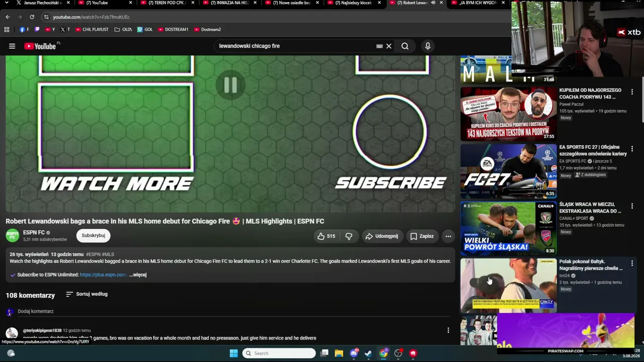Pause the video using center pause icon

point(230,85)
